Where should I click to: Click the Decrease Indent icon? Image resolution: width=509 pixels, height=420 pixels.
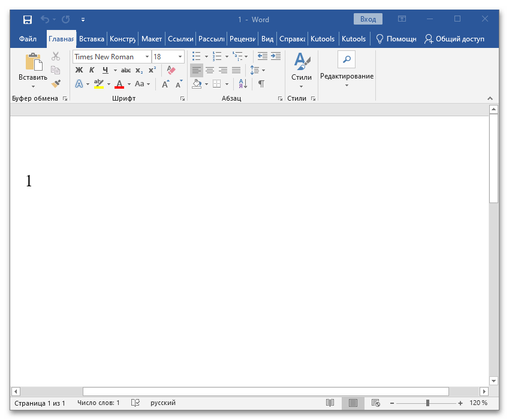click(262, 56)
